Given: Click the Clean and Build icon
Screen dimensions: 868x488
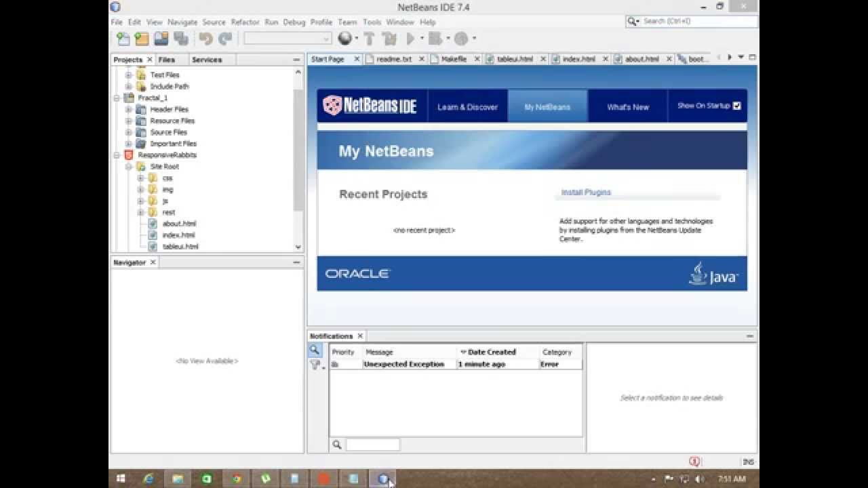Looking at the screenshot, I should pyautogui.click(x=389, y=39).
